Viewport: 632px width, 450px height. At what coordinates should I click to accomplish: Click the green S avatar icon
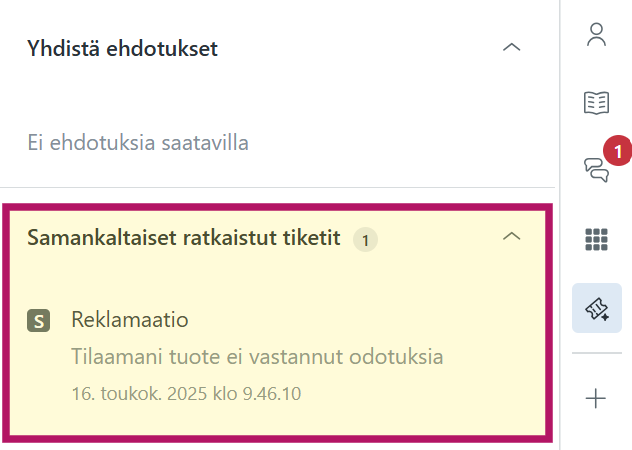coord(39,321)
